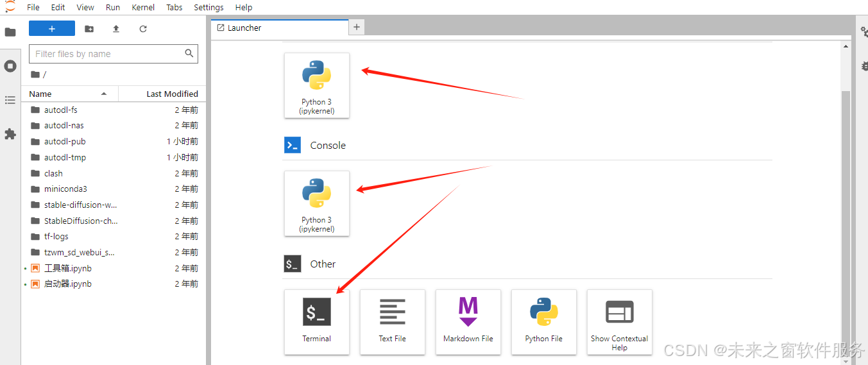Open the debugger bug icon
Image resolution: width=868 pixels, height=365 pixels.
(864, 66)
